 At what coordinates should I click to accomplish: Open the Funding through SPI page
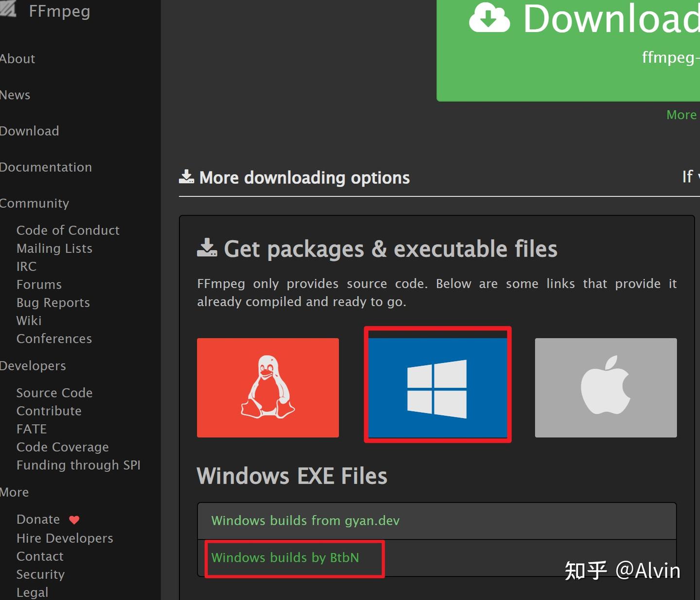tap(79, 465)
